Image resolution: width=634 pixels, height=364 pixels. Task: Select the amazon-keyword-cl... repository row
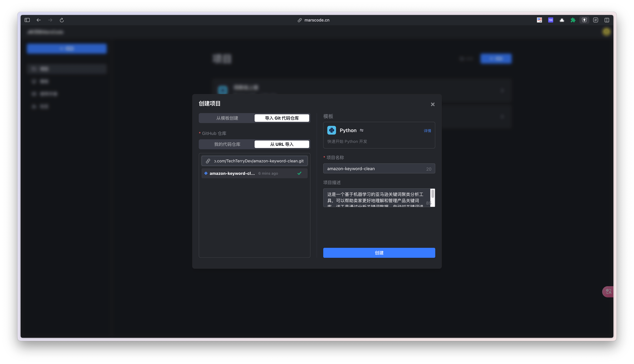[254, 173]
